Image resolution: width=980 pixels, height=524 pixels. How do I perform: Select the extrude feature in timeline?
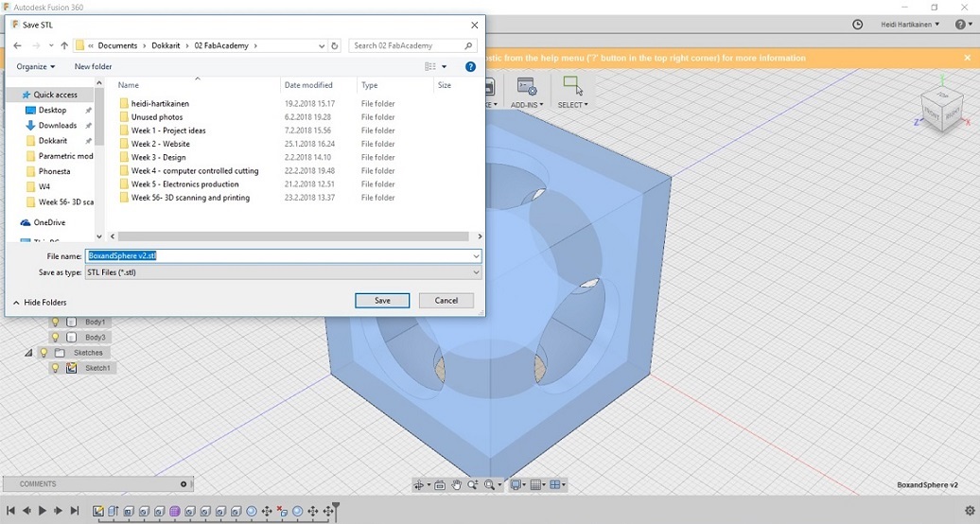(114, 511)
